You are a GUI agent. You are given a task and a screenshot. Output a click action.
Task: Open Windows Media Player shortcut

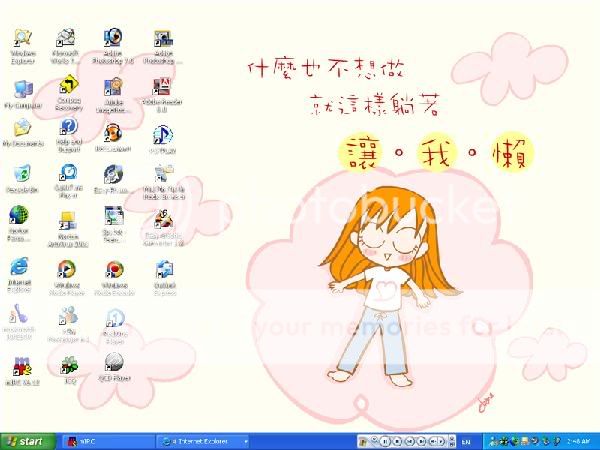[x=67, y=269]
